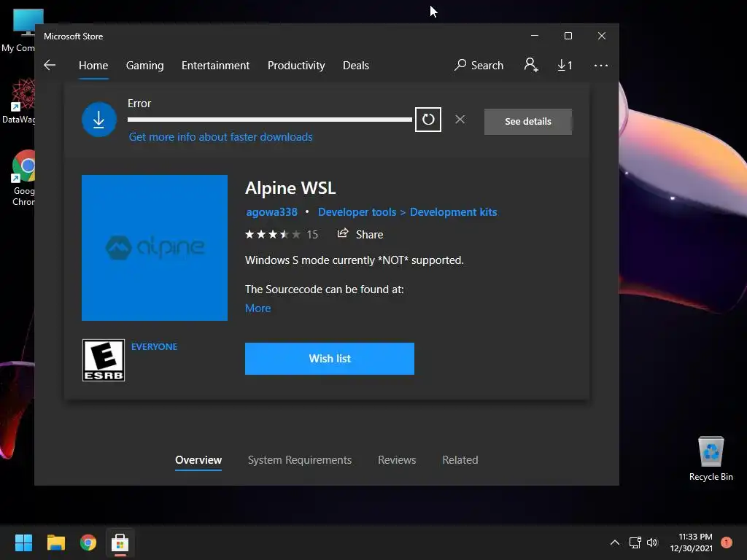The width and height of the screenshot is (747, 560).
Task: Open Developer tools category link
Action: tap(357, 212)
